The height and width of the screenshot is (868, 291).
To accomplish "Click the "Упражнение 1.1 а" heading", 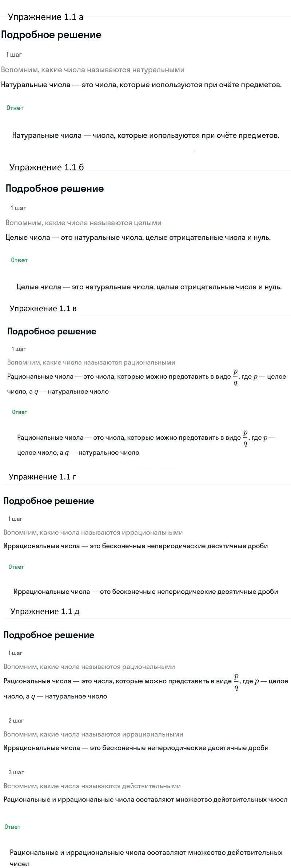I will pyautogui.click(x=45, y=17).
